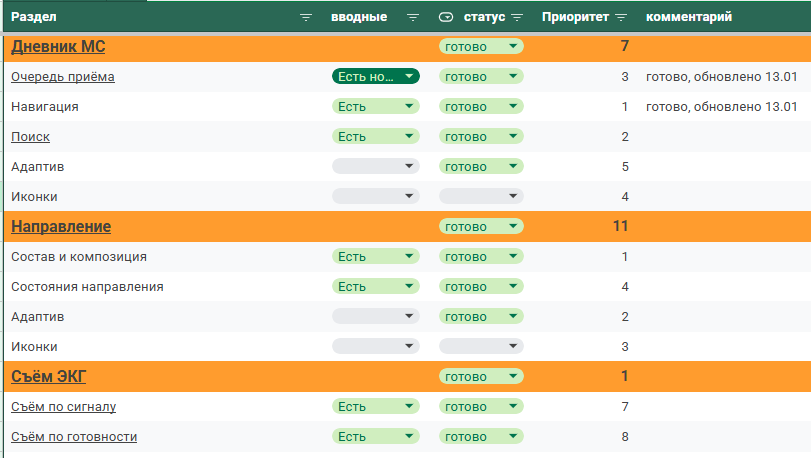
Task: Open the empty статус dropdown for first Иконки
Action: (x=481, y=196)
